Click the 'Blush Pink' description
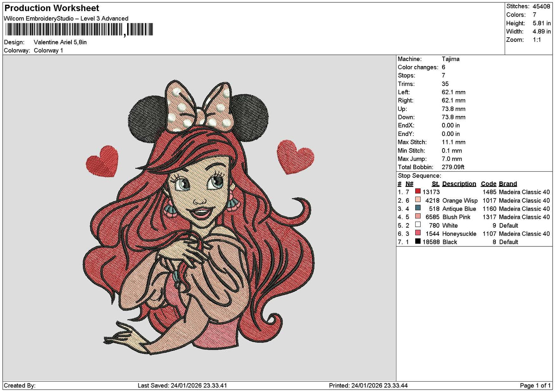This screenshot has height=392, width=555. pos(456,217)
